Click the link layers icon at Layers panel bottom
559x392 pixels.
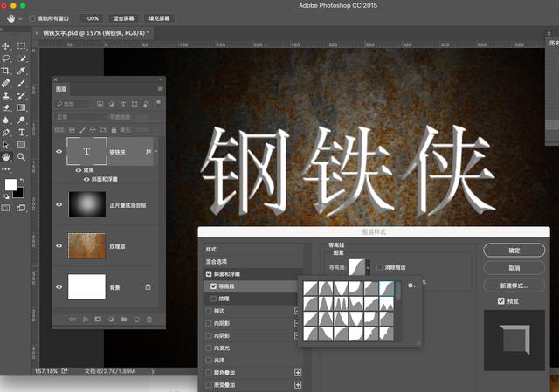(x=72, y=320)
